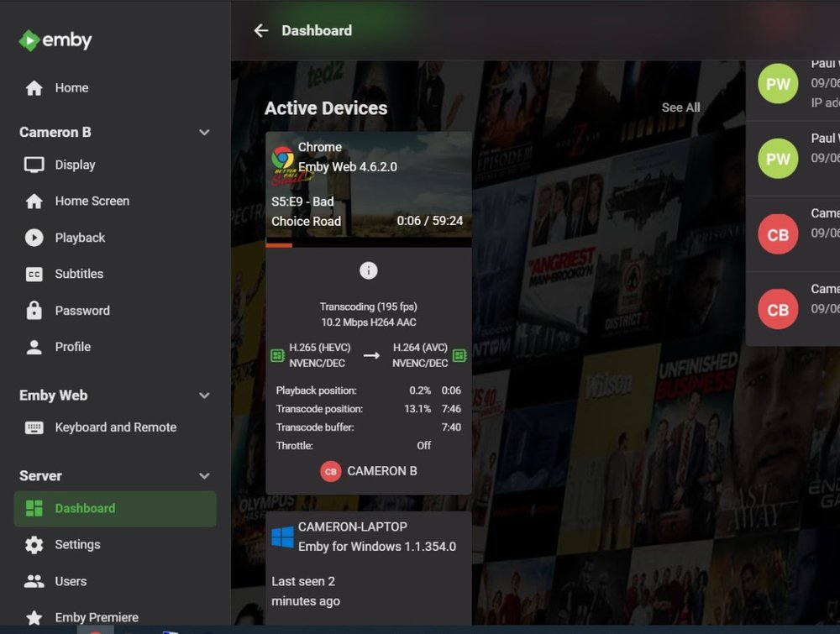Open Display settings via the monitor icon
840x634 pixels.
click(x=34, y=165)
